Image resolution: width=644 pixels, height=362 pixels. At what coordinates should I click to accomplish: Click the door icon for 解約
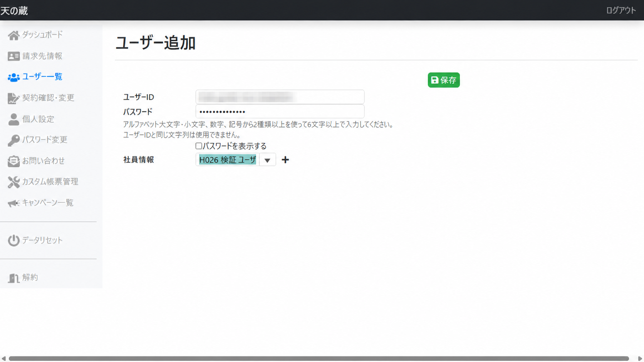13,278
